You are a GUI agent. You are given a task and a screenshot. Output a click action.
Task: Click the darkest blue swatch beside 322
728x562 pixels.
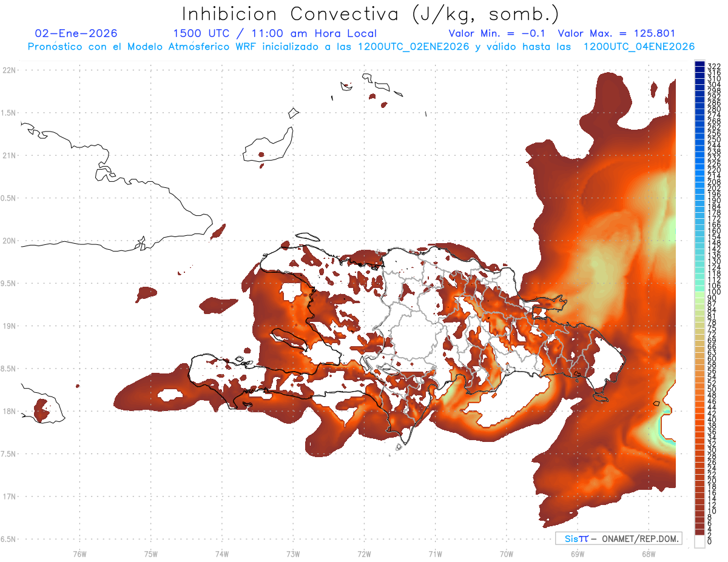pyautogui.click(x=699, y=64)
